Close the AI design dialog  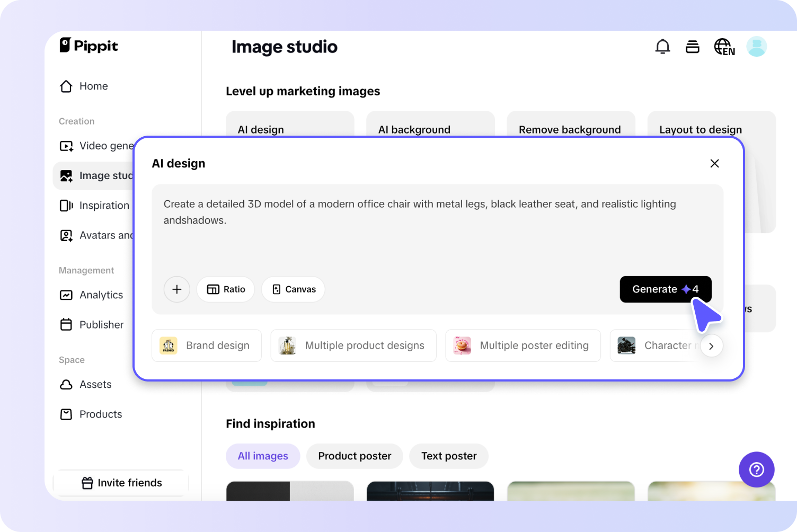pyautogui.click(x=714, y=164)
